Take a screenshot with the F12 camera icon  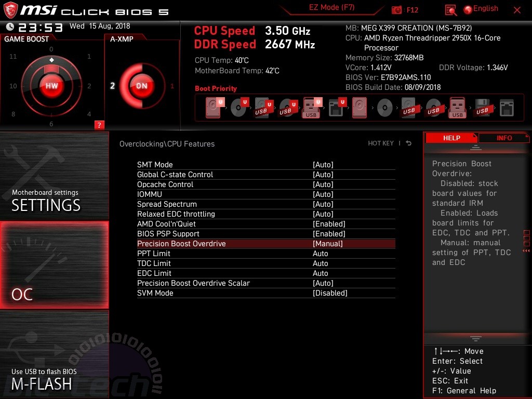click(396, 10)
